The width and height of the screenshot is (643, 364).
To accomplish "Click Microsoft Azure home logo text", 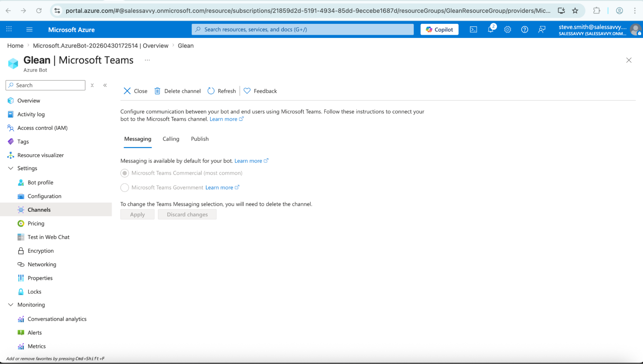I will 71,30.
